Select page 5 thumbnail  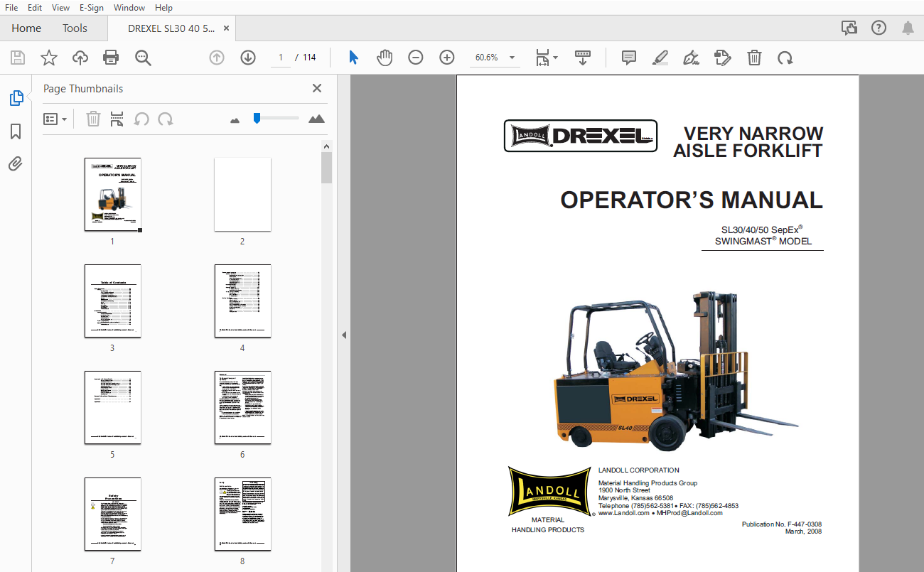(x=112, y=408)
